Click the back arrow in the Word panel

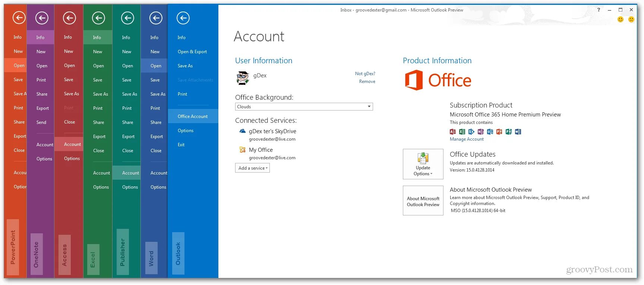click(156, 18)
